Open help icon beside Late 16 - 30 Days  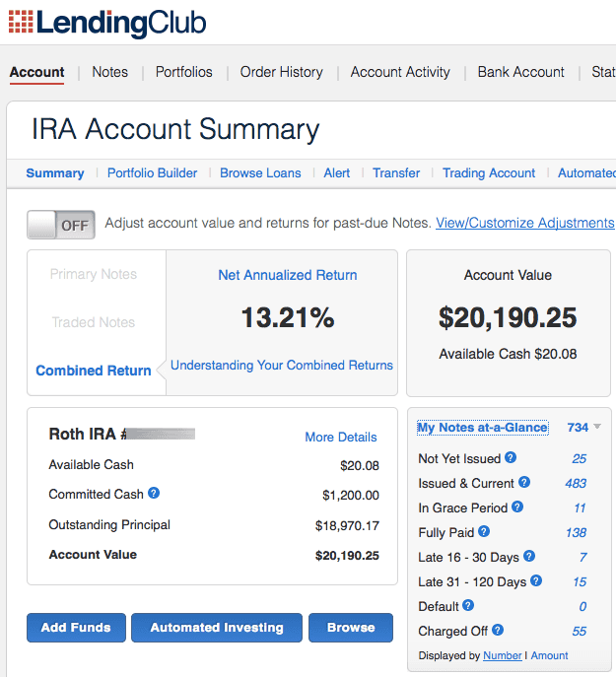pyautogui.click(x=529, y=556)
